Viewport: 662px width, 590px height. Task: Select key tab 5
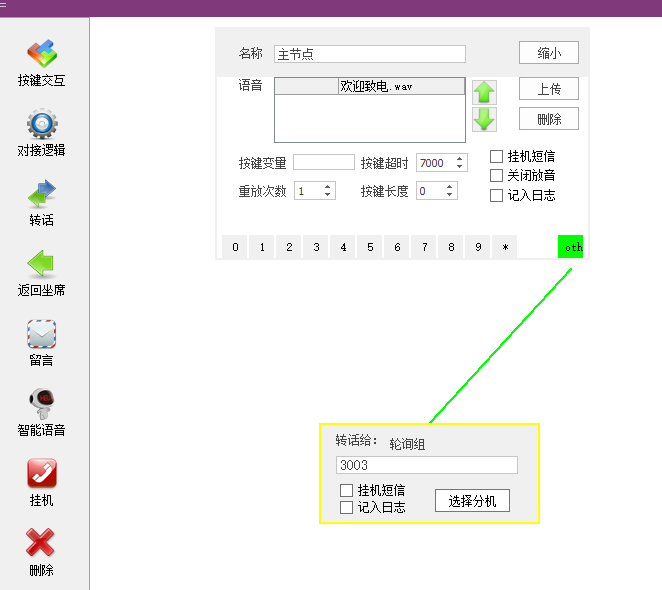coord(370,247)
